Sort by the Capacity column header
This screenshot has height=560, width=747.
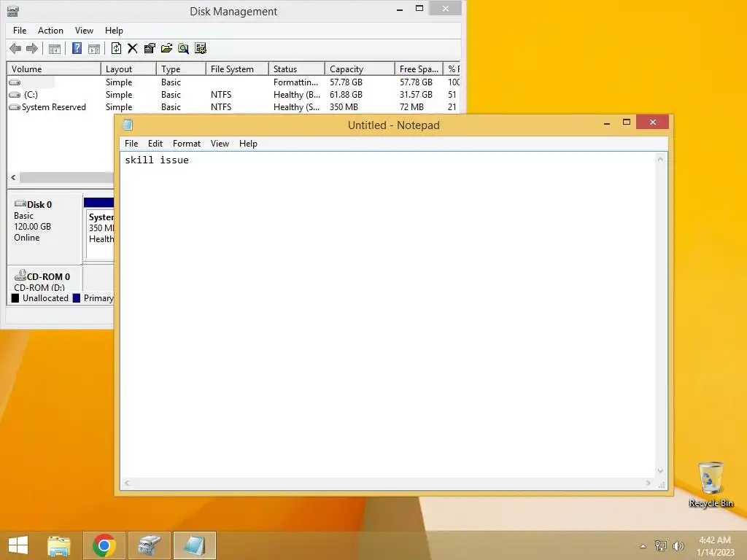pyautogui.click(x=360, y=69)
